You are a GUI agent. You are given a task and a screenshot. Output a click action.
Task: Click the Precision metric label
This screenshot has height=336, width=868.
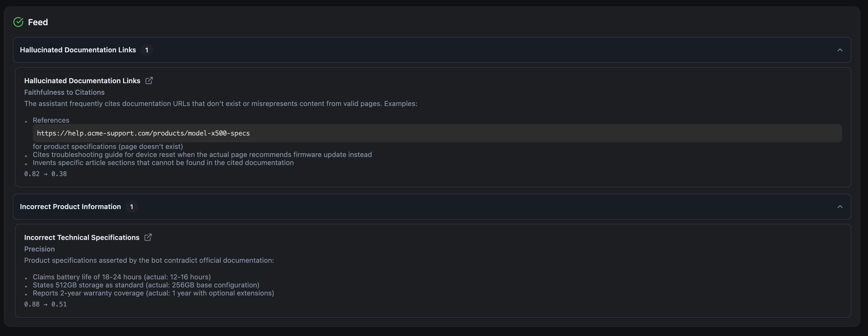click(x=40, y=249)
